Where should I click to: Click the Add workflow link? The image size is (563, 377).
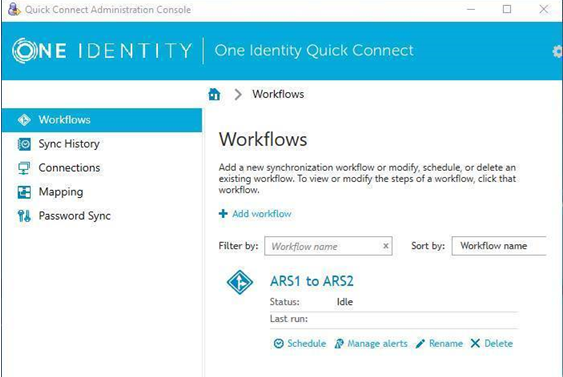pos(262,214)
